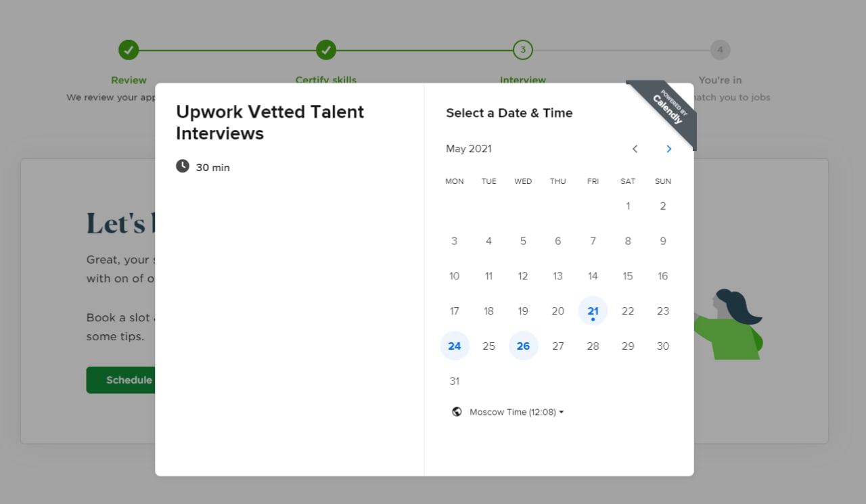Click the May 2021 month label
866x504 pixels.
(x=469, y=149)
